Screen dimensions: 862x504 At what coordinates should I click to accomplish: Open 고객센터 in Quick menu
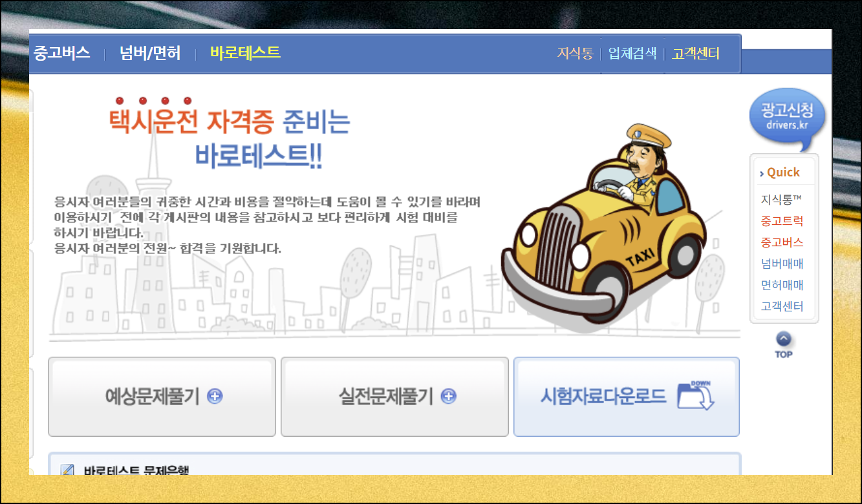pyautogui.click(x=782, y=306)
